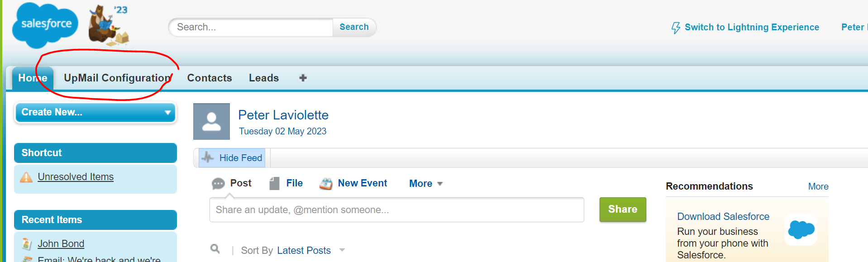Go to the Leads tab
Viewport: 868px width, 262px height.
pos(264,78)
